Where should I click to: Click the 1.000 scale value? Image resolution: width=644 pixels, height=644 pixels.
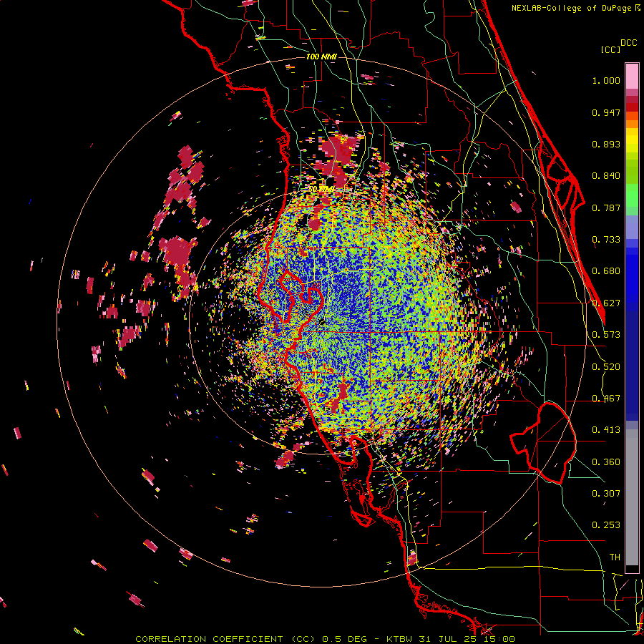pyautogui.click(x=606, y=80)
